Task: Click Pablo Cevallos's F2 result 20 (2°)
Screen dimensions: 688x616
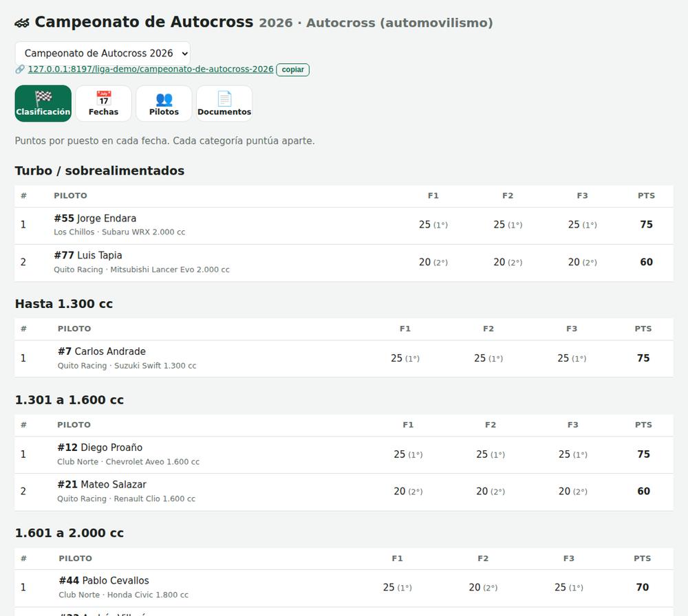Action: 483,588
